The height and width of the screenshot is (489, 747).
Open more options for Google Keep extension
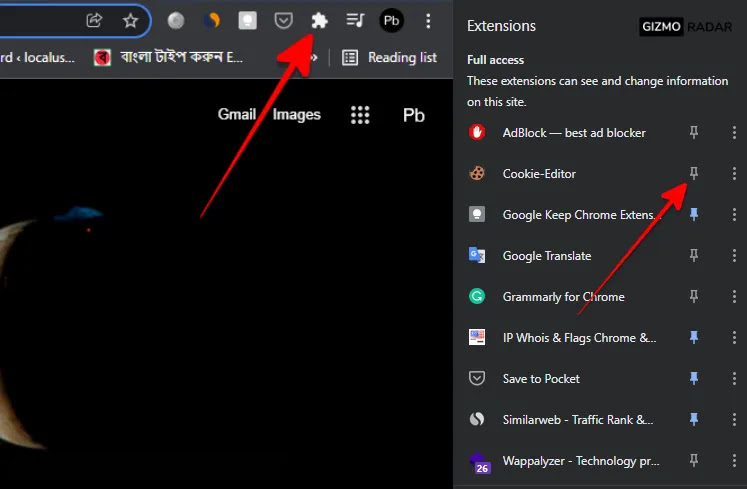point(734,214)
